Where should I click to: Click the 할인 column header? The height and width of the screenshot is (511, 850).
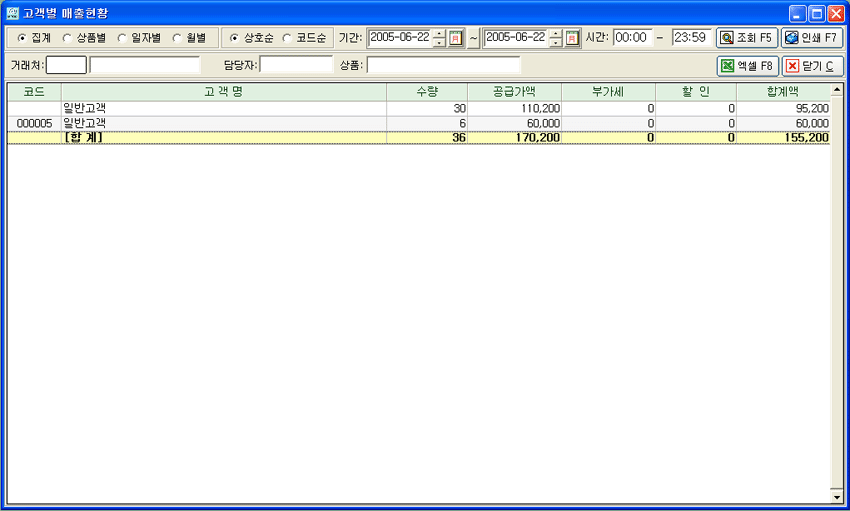[x=696, y=92]
